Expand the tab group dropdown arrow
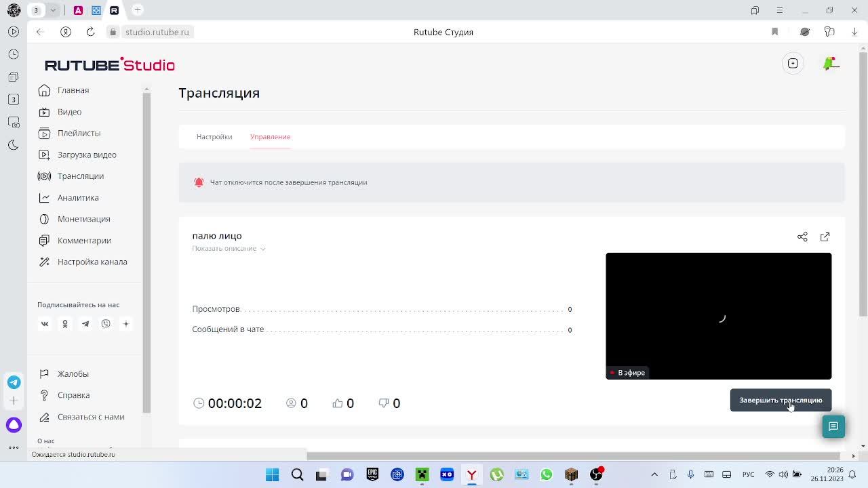This screenshot has height=488, width=868. (53, 10)
